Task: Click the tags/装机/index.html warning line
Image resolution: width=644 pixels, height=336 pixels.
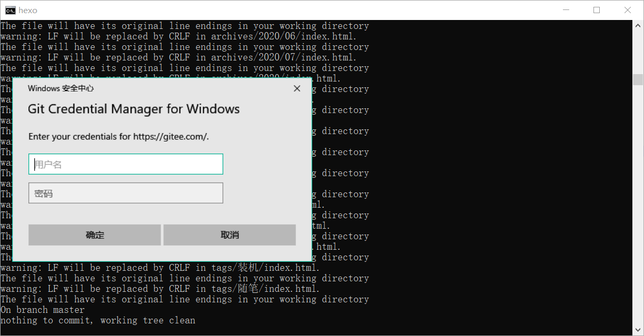Action: click(160, 268)
